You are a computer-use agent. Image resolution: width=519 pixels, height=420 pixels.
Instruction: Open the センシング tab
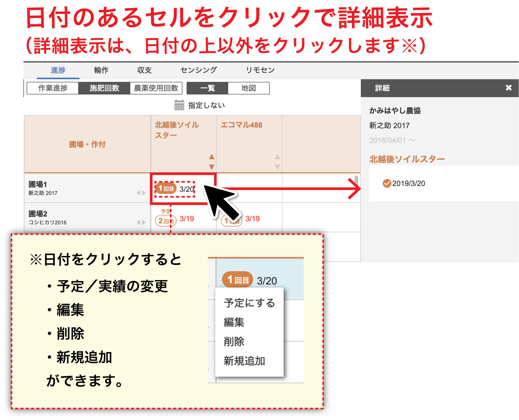pyautogui.click(x=198, y=70)
